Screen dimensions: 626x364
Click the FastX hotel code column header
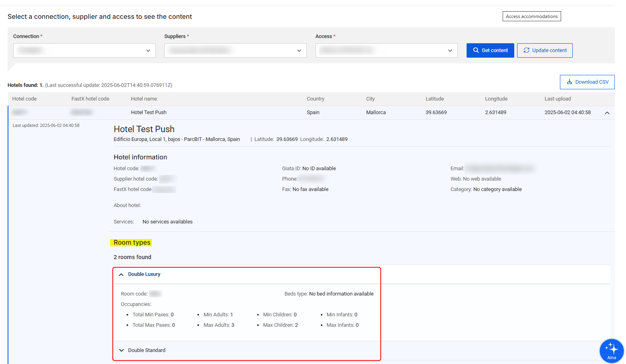90,99
